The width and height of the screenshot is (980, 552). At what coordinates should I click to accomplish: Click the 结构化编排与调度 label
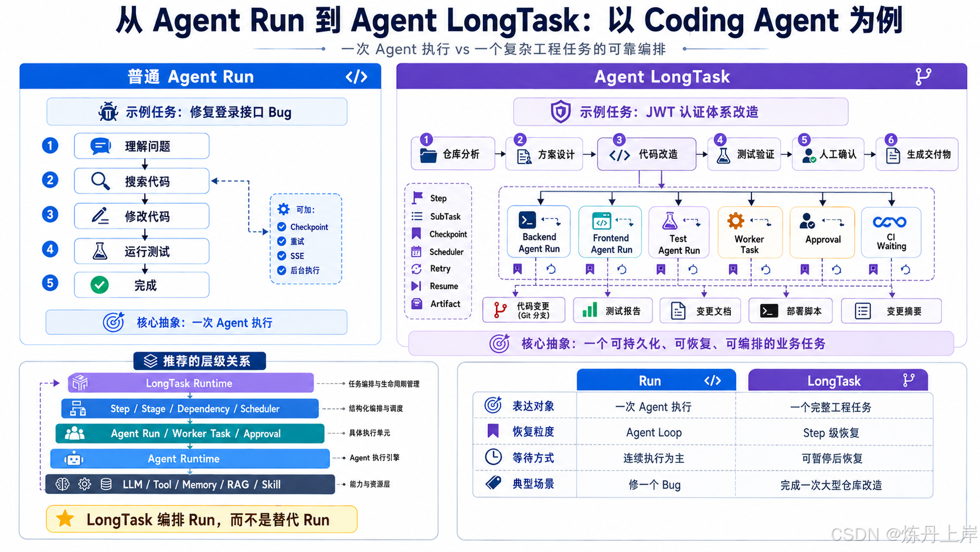[376, 408]
